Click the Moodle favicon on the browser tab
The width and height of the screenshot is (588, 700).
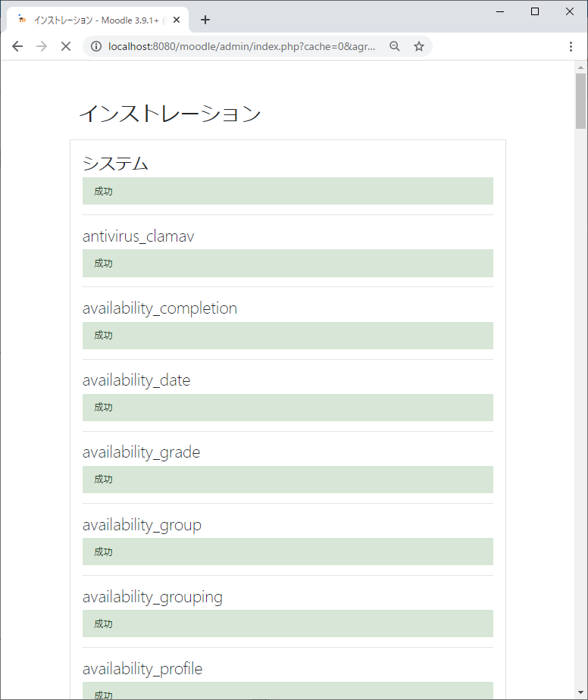point(21,20)
